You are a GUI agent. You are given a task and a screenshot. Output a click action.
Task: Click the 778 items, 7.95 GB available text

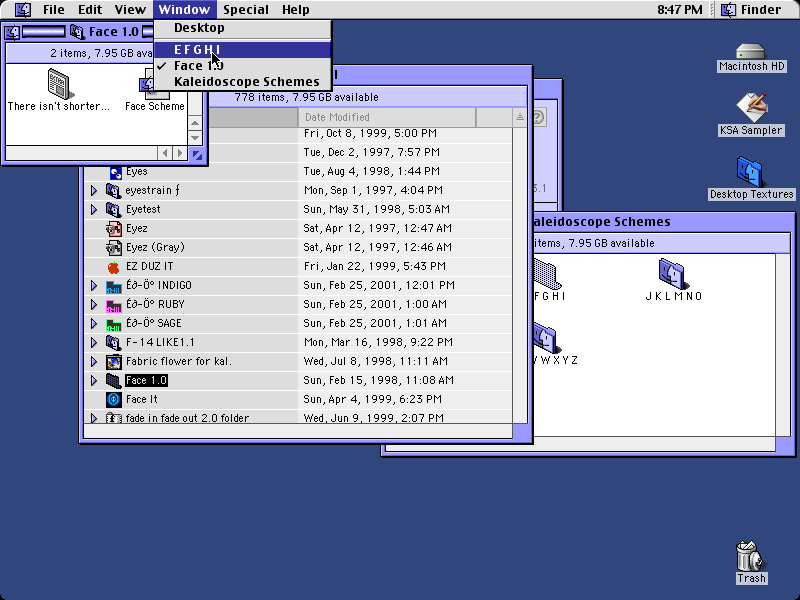306,97
